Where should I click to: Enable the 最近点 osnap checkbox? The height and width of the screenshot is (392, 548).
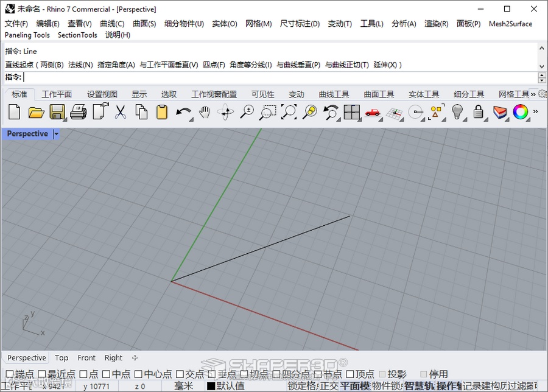pos(41,374)
